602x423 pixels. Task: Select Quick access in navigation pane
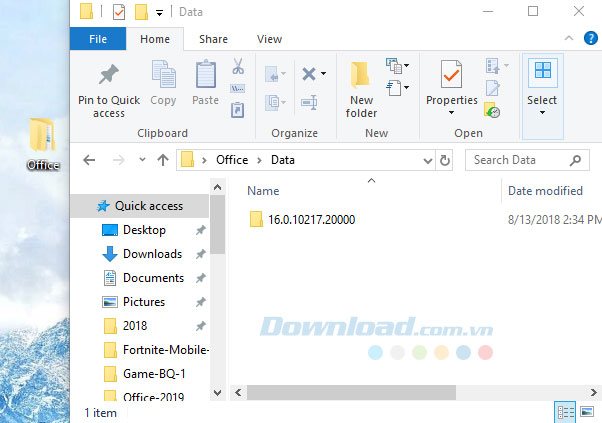click(x=140, y=206)
